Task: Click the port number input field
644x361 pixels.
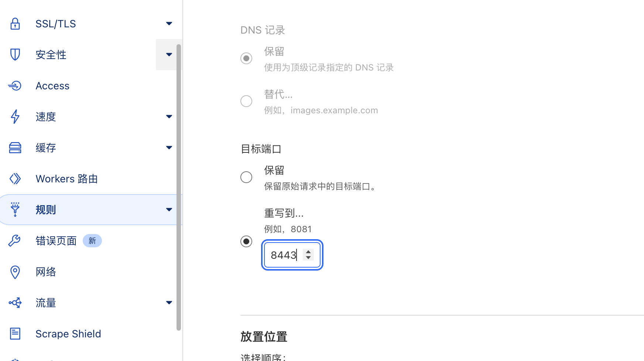Action: pyautogui.click(x=284, y=255)
